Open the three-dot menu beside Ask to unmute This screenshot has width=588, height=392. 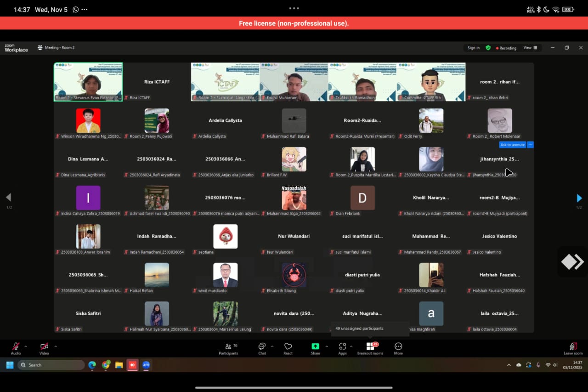click(530, 145)
